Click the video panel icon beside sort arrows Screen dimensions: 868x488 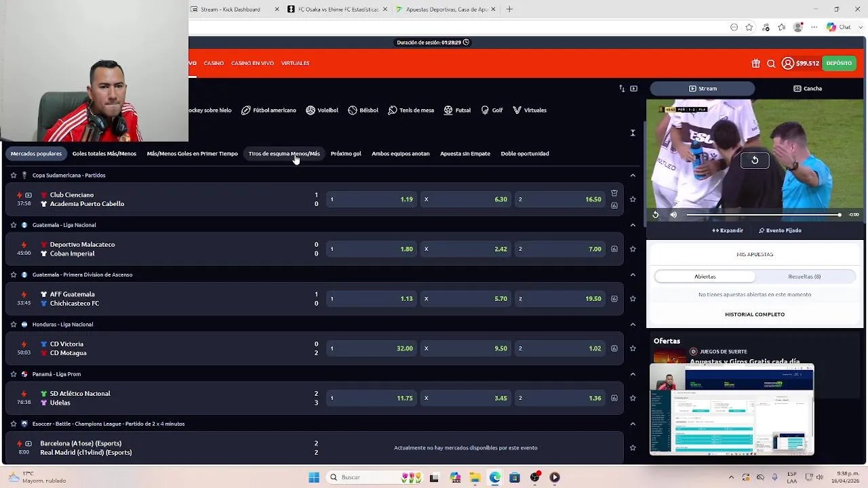point(633,88)
